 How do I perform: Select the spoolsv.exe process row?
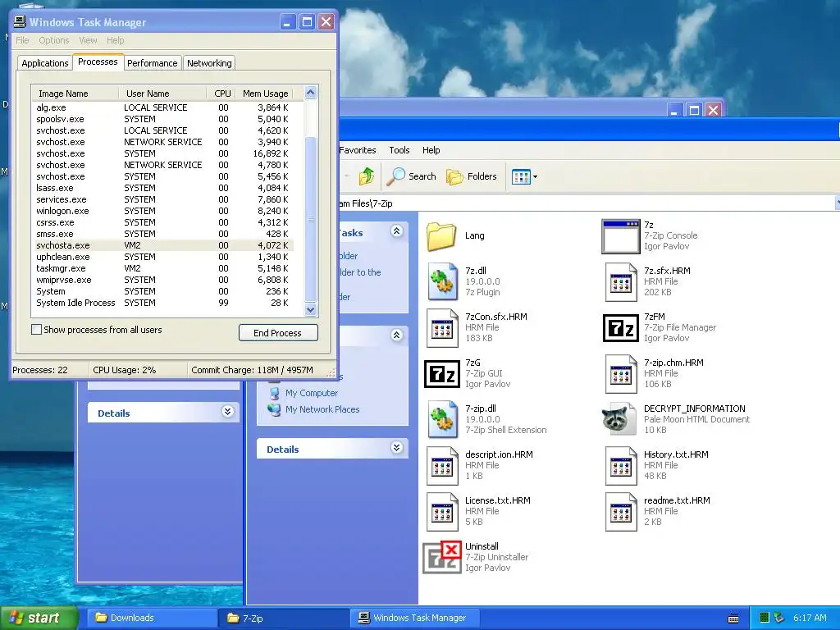coord(163,119)
